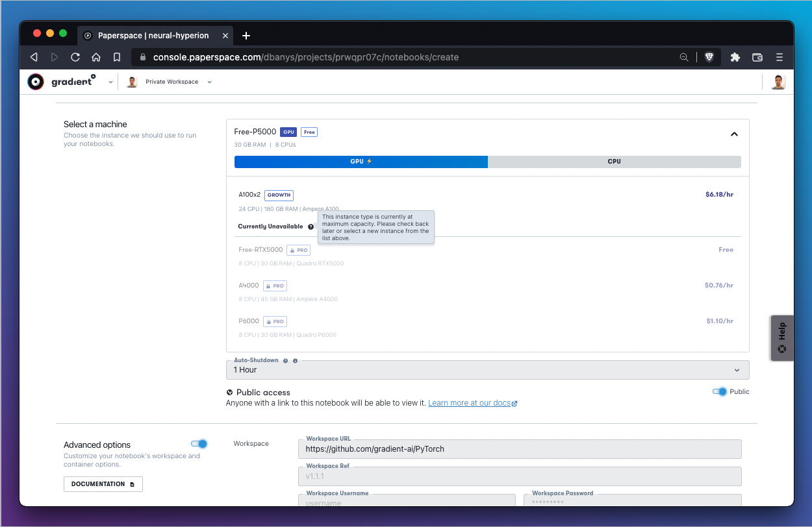Click the Brave shields lion icon

pyautogui.click(x=709, y=57)
